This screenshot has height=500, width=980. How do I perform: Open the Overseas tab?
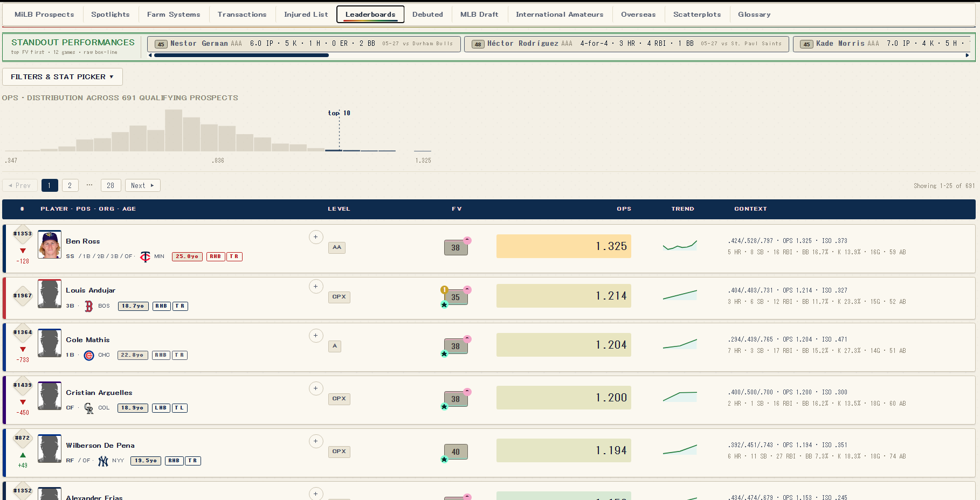point(638,15)
